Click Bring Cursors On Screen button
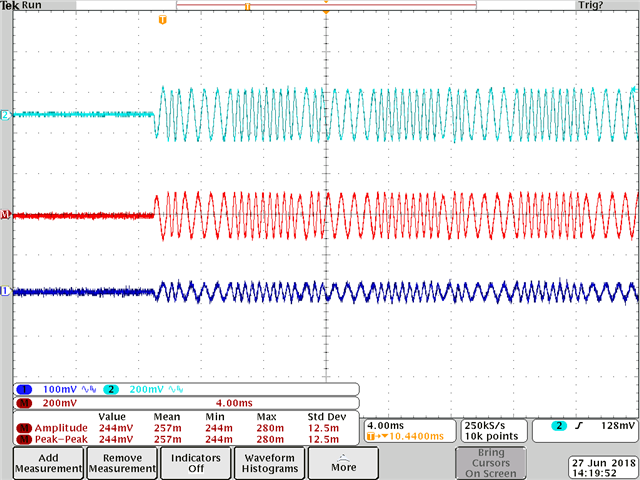Viewport: 640px width, 480px height. click(x=491, y=463)
